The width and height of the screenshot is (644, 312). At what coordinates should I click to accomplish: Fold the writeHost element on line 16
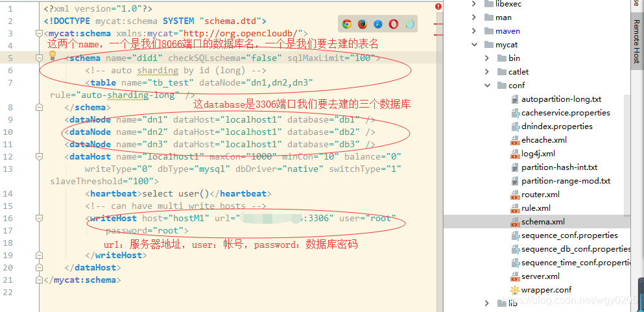40,218
